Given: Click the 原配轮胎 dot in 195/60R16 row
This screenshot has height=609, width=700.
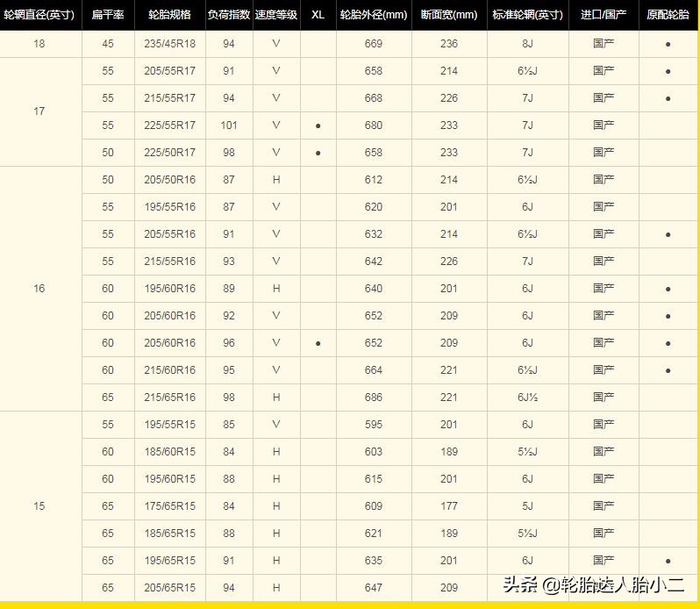Looking at the screenshot, I should [668, 290].
